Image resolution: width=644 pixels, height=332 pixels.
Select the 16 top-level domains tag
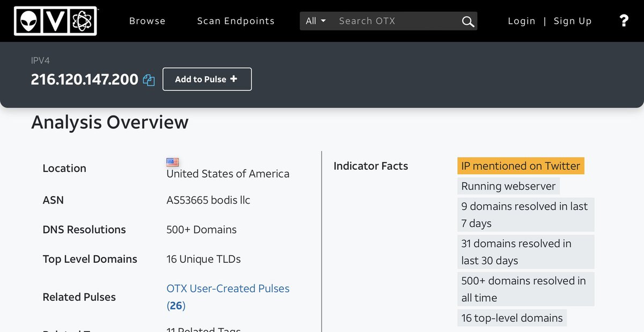[x=511, y=317]
